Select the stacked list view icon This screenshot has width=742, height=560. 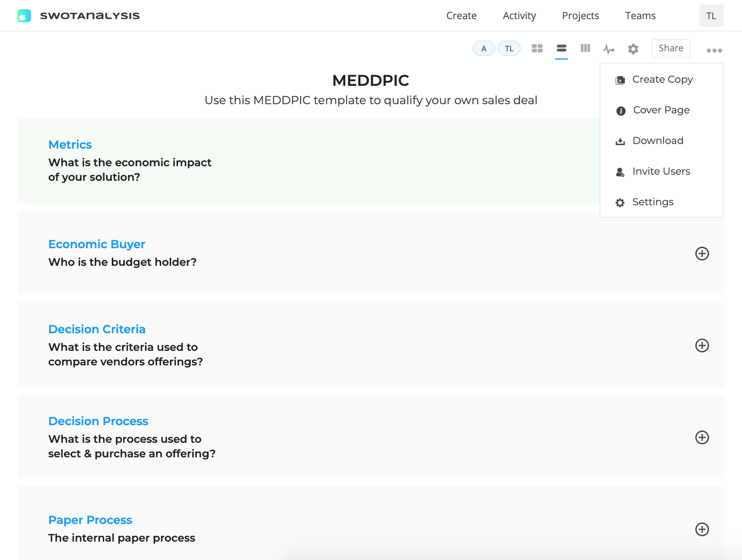click(x=561, y=48)
